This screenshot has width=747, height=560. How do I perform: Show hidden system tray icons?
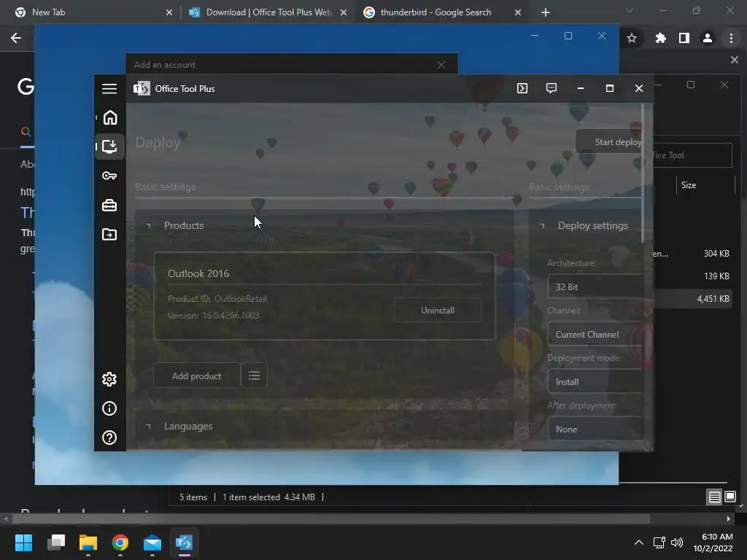point(639,542)
